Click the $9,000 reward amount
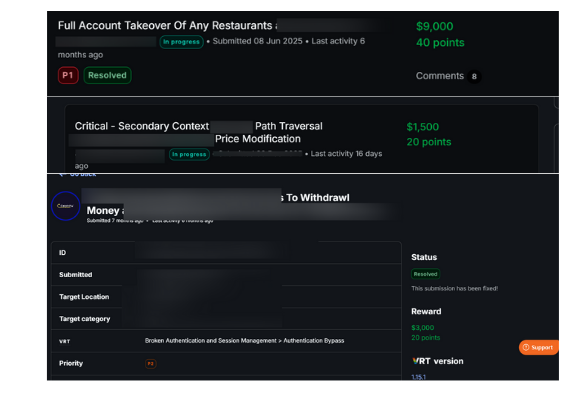The image size is (578, 406). pyautogui.click(x=435, y=26)
